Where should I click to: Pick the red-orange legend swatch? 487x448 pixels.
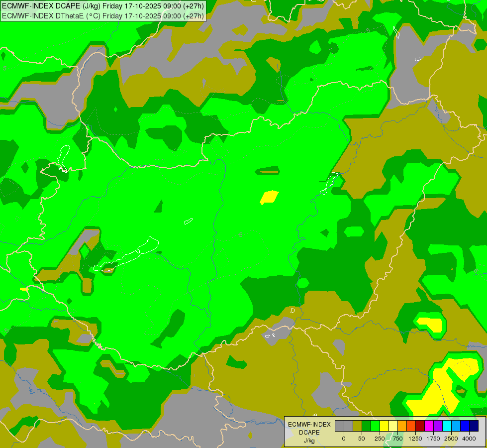(411, 426)
